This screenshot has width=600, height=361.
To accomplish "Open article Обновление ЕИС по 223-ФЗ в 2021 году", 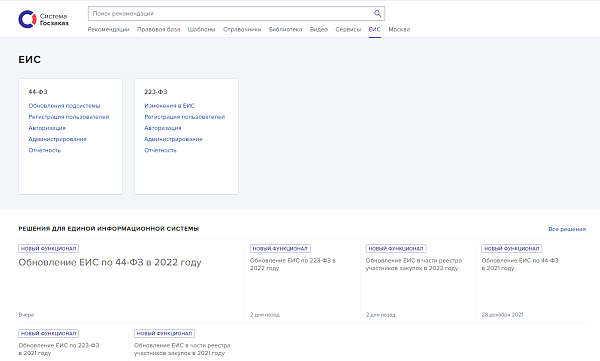I will (x=59, y=349).
